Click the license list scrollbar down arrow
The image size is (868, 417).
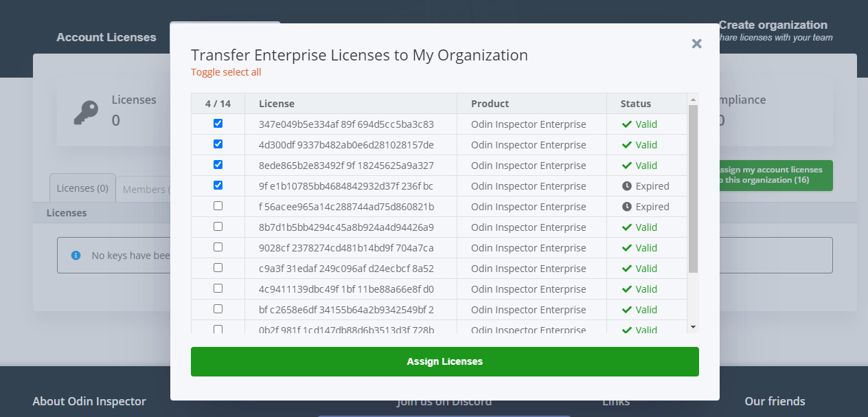click(693, 327)
